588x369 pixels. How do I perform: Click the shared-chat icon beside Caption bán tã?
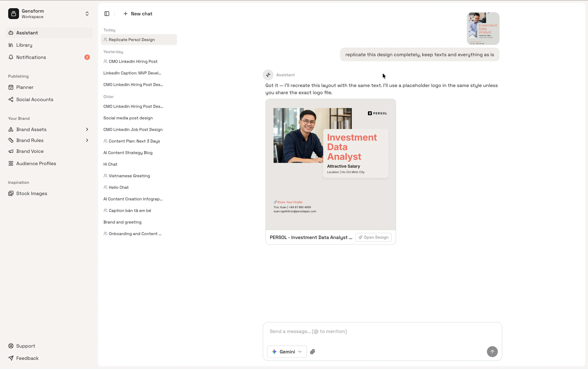105,210
